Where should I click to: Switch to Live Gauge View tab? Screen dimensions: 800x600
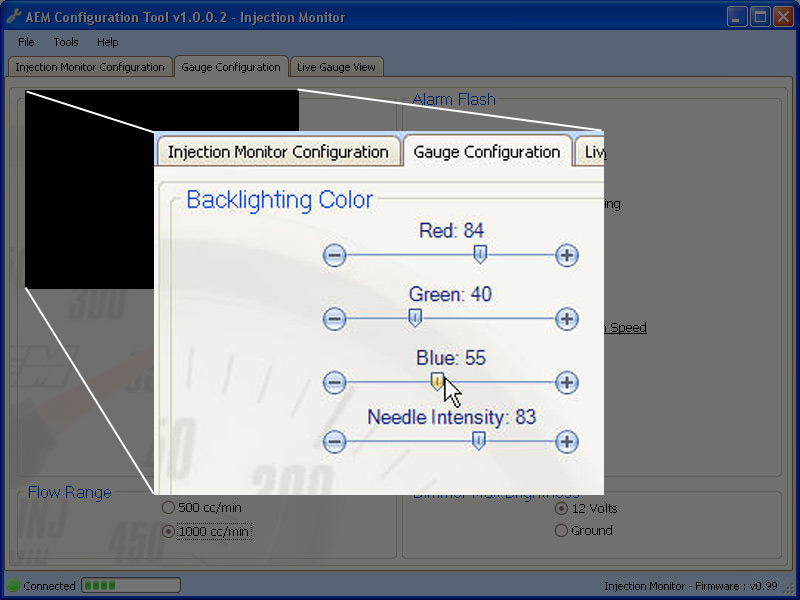click(336, 67)
